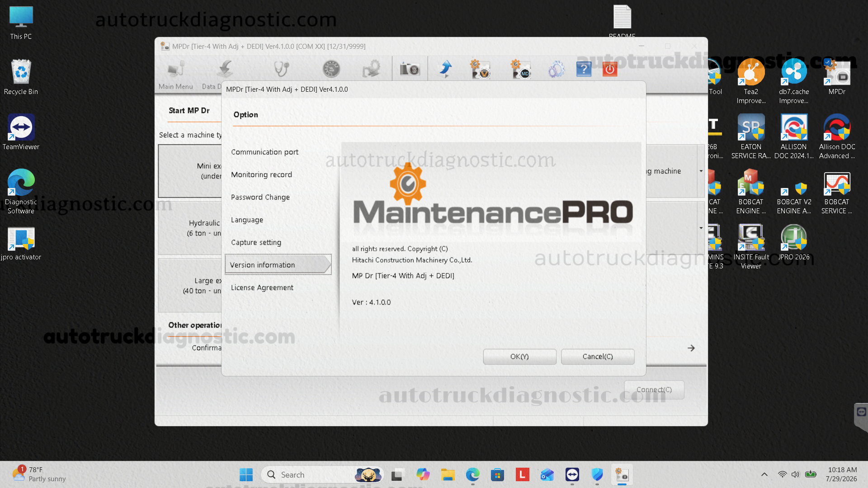The height and width of the screenshot is (488, 868).
Task: Open TeamViewer from taskbar
Action: point(572,474)
